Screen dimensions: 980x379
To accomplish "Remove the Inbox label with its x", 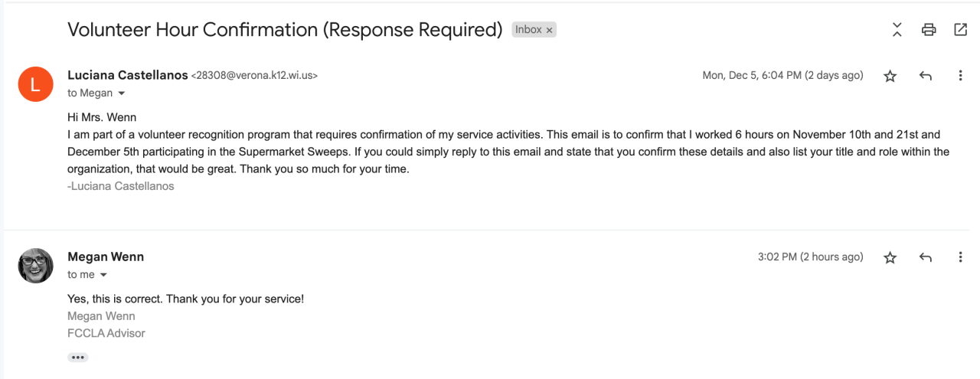I will tap(550, 30).
